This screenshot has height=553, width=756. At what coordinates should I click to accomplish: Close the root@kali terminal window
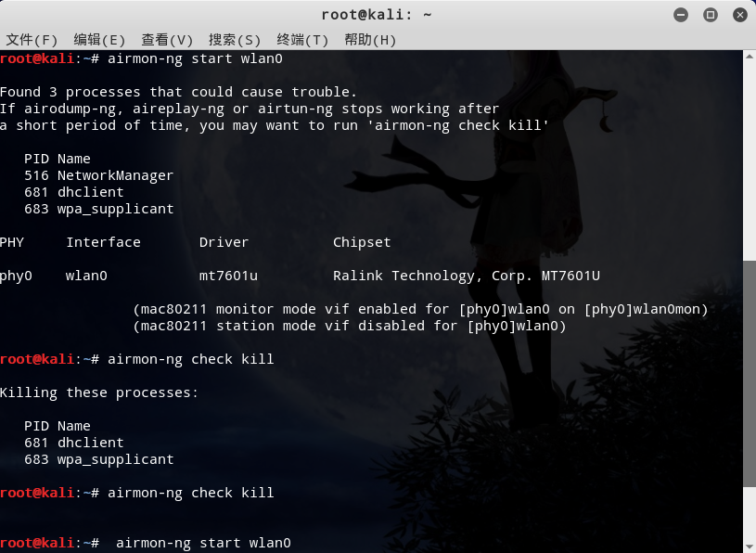point(739,15)
